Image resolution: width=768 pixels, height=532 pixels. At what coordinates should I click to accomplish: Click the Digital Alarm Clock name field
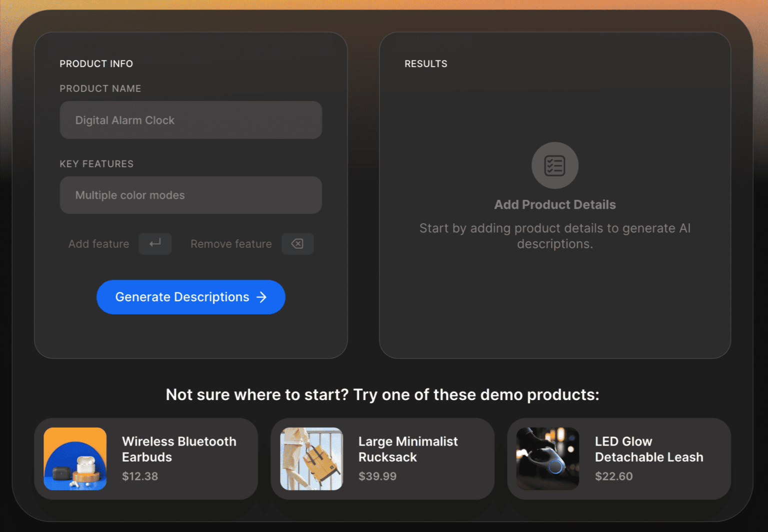(x=190, y=120)
